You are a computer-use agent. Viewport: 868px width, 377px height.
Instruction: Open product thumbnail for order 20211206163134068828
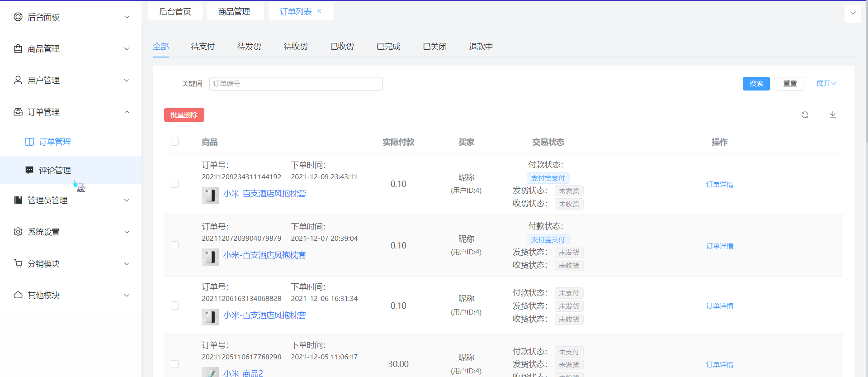(210, 317)
